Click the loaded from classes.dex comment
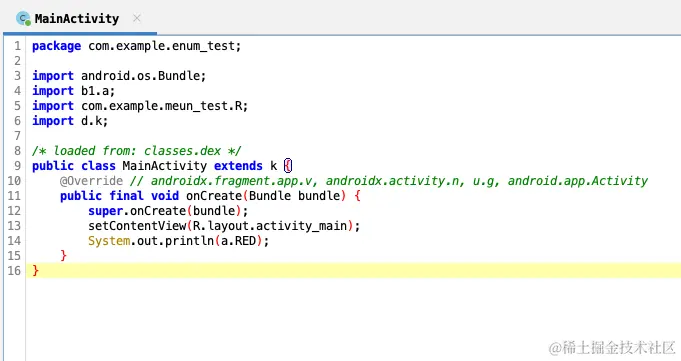 pyautogui.click(x=136, y=151)
